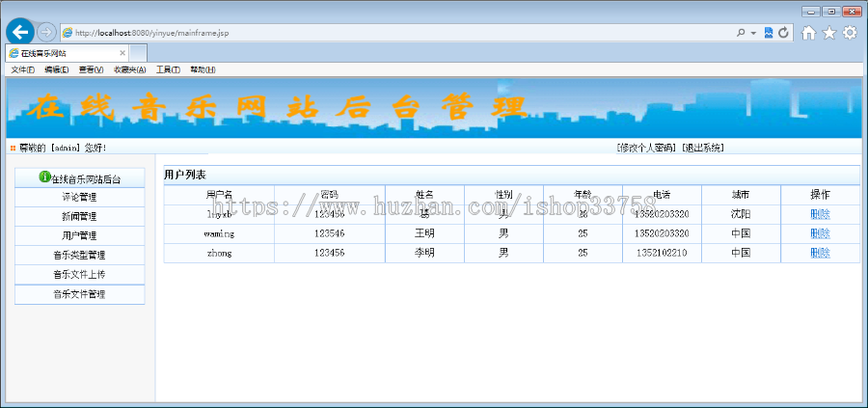Open 评论管理 in the sidebar
The width and height of the screenshot is (868, 408).
[x=80, y=197]
